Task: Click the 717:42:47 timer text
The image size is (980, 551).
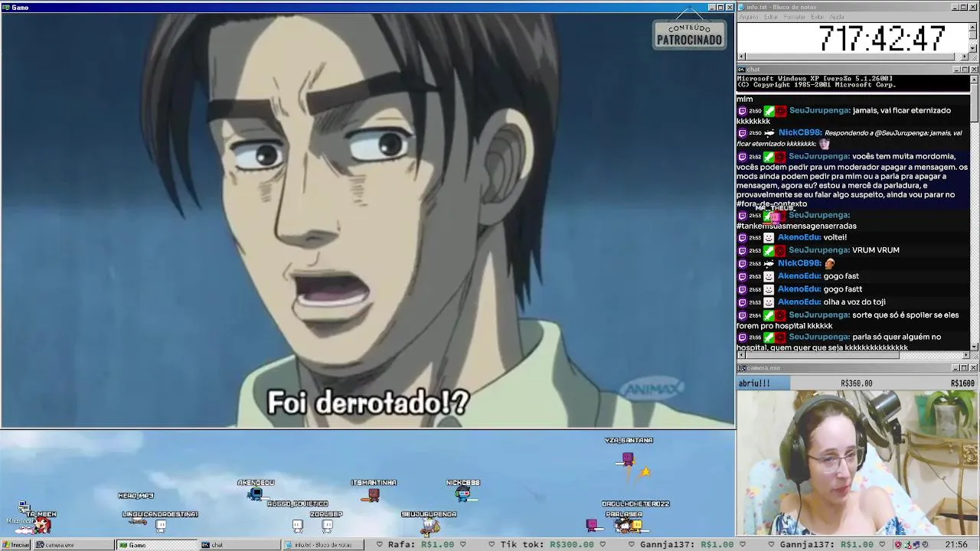Action: [882, 38]
